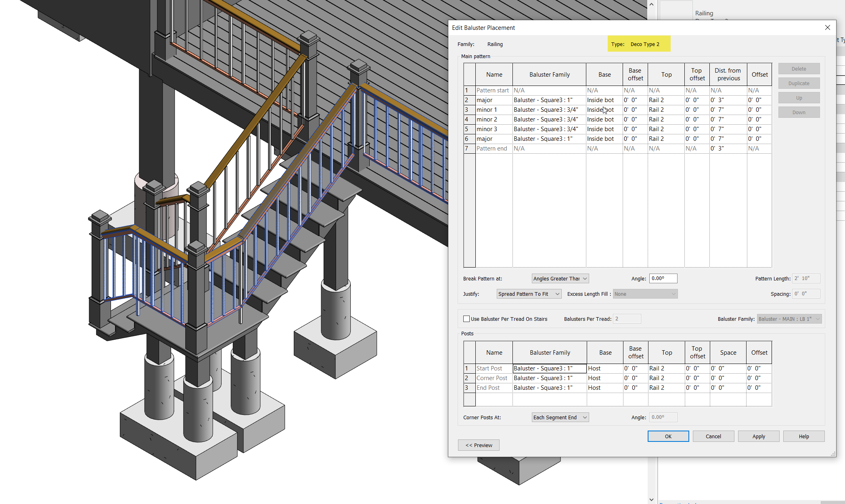Open the Corner Posts At dropdown

point(560,417)
